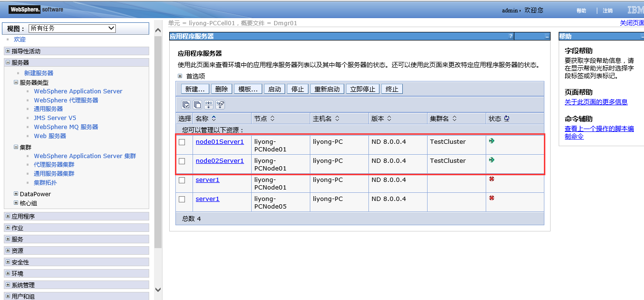Image resolution: width=644 pixels, height=300 pixels.
Task: Click the IBM logo in the top banner
Action: coord(635,10)
